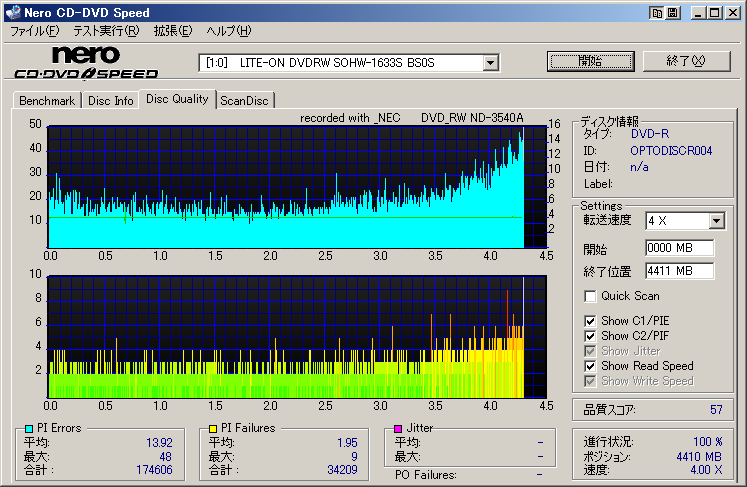Click the position value 4410 MB

[699, 457]
